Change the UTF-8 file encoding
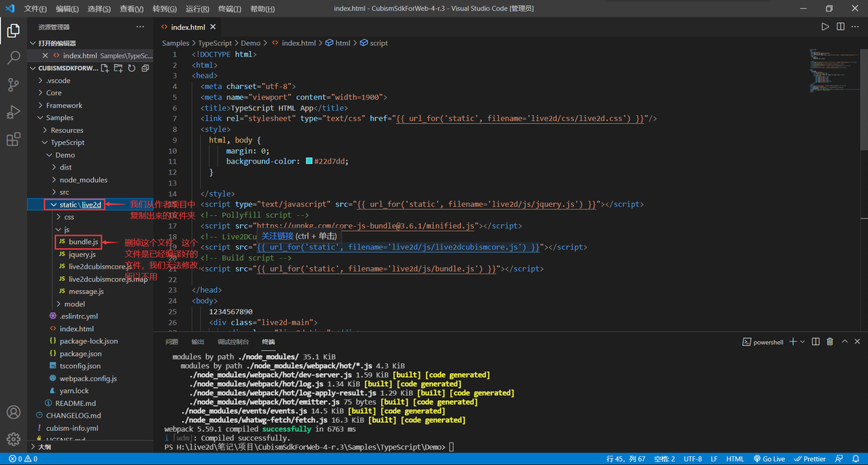This screenshot has width=868, height=465. pos(693,459)
